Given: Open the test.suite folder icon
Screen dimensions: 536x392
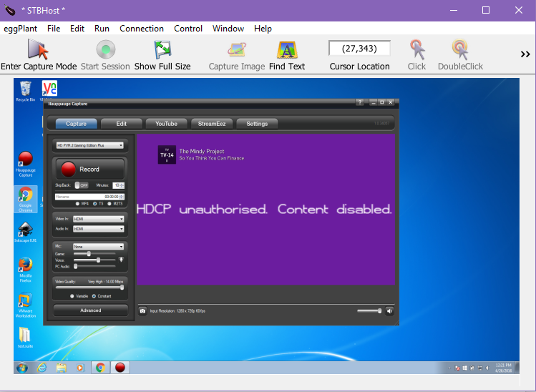Looking at the screenshot, I should click(x=25, y=338).
